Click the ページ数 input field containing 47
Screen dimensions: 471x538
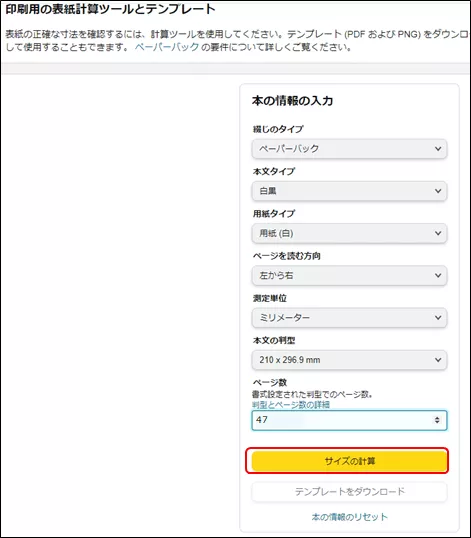349,420
